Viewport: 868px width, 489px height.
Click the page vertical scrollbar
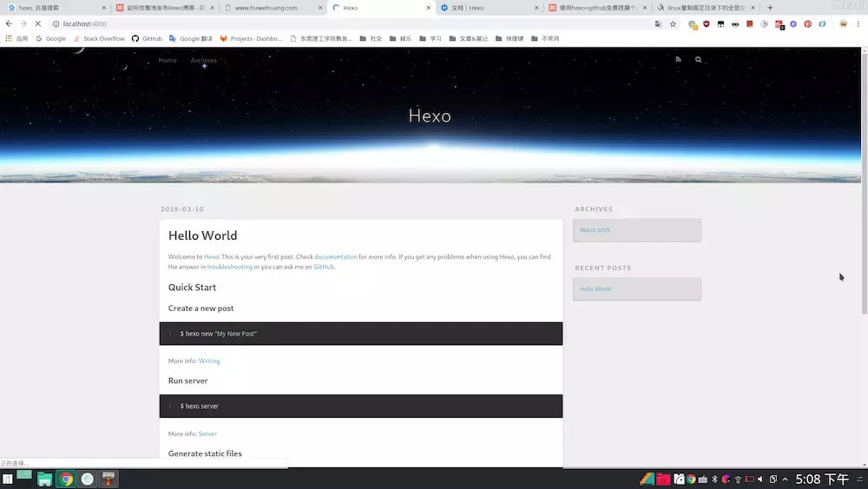coord(865,184)
